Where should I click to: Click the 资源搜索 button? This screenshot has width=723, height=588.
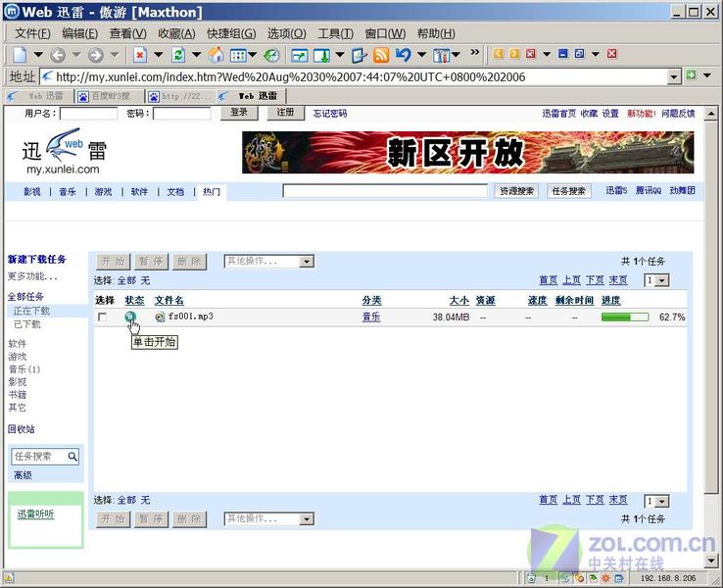click(516, 190)
